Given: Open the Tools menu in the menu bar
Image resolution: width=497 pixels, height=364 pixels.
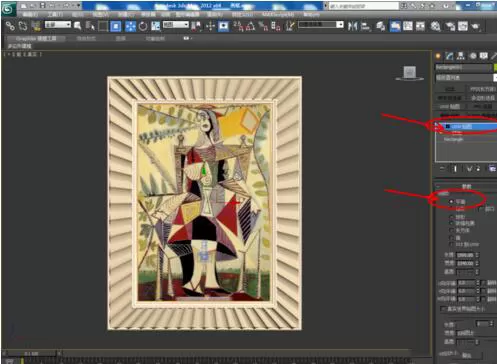Looking at the screenshot, I should pyautogui.click(x=55, y=14).
